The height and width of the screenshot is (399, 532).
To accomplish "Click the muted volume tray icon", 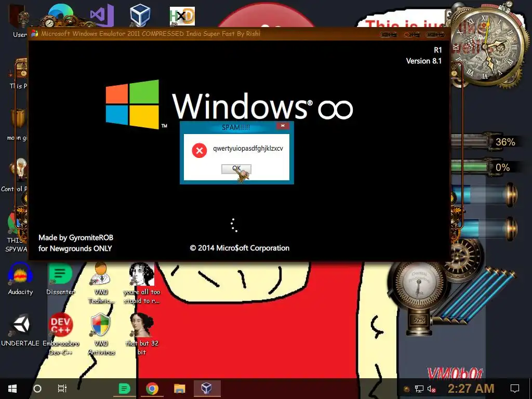I will coord(432,389).
